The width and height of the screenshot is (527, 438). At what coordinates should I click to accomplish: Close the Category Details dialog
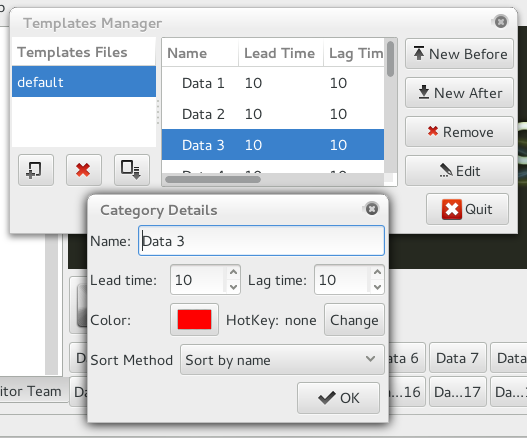372,209
